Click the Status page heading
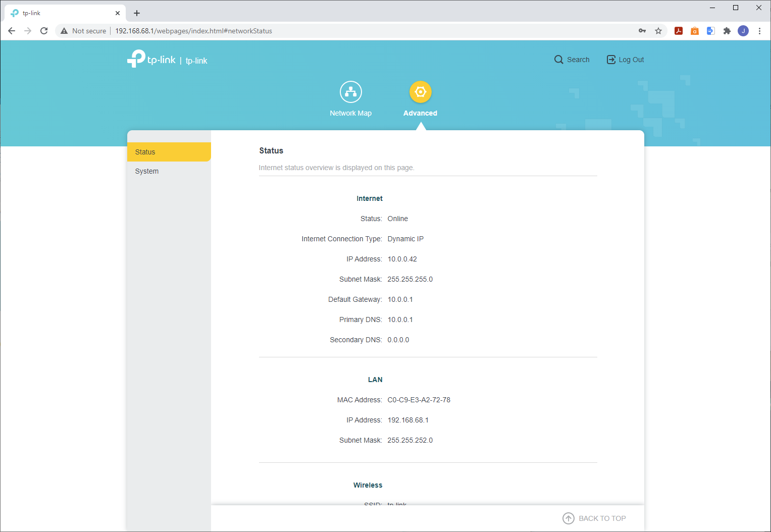Screen dimensions: 771x532 pos(271,150)
